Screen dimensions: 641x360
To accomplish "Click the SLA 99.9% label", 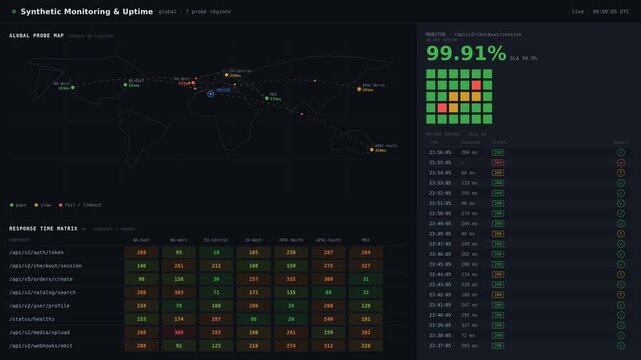I will click(x=523, y=59).
